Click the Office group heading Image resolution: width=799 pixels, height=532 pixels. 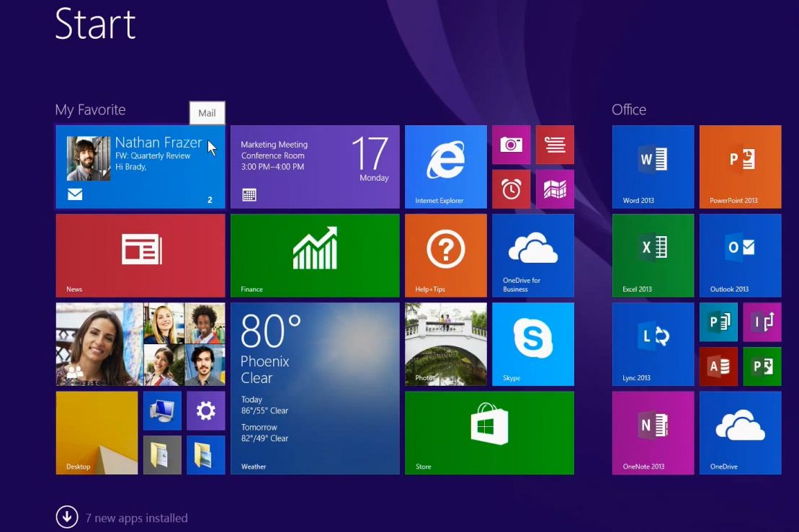629,109
